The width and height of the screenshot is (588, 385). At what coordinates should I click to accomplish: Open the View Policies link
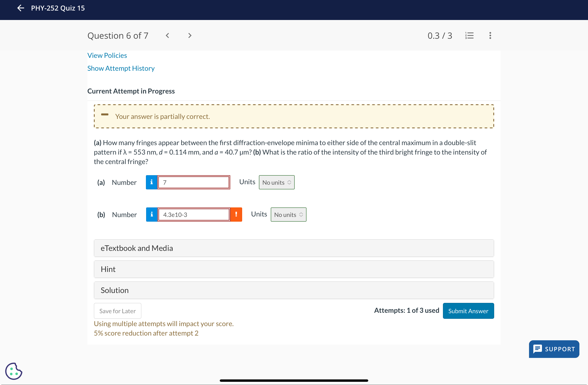(x=107, y=55)
